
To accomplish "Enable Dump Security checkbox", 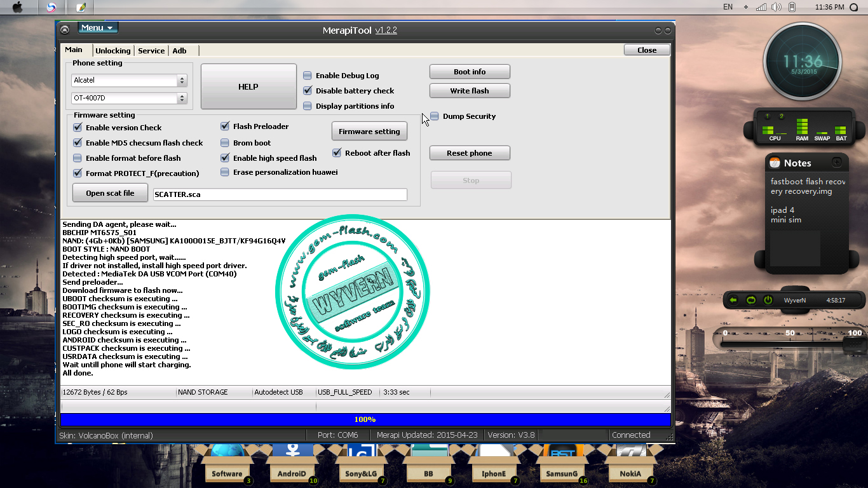I will point(435,116).
